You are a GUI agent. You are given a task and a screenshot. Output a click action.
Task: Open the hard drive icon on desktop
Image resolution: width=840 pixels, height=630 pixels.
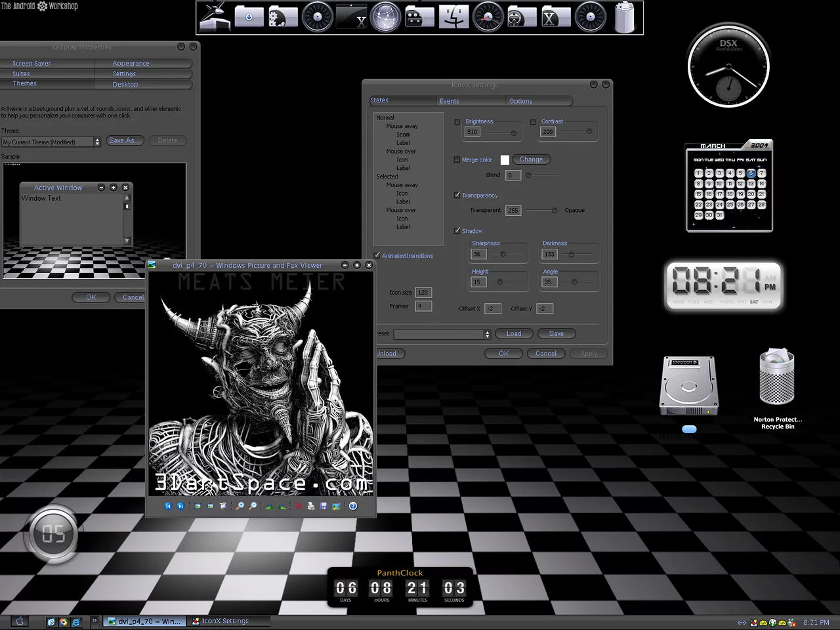point(688,386)
